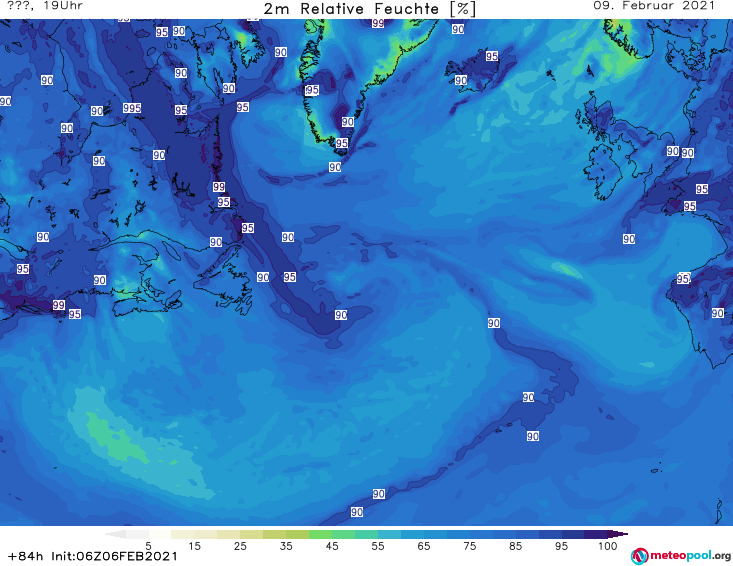
Task: Click the colorbar tick value '85'
Action: (515, 546)
